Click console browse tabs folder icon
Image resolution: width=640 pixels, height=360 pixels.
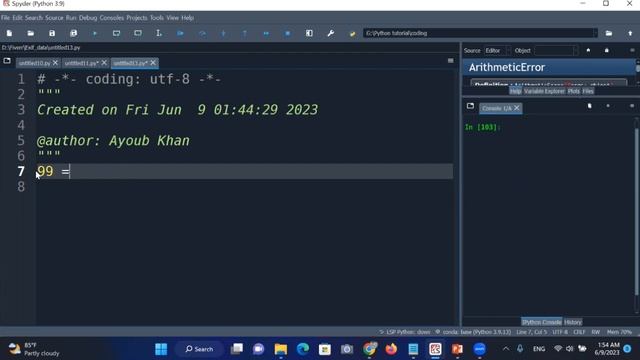click(470, 106)
